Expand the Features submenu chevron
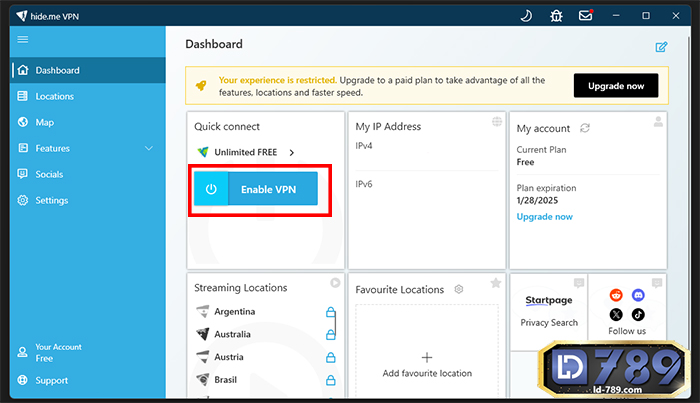This screenshot has width=700, height=403. click(x=149, y=148)
